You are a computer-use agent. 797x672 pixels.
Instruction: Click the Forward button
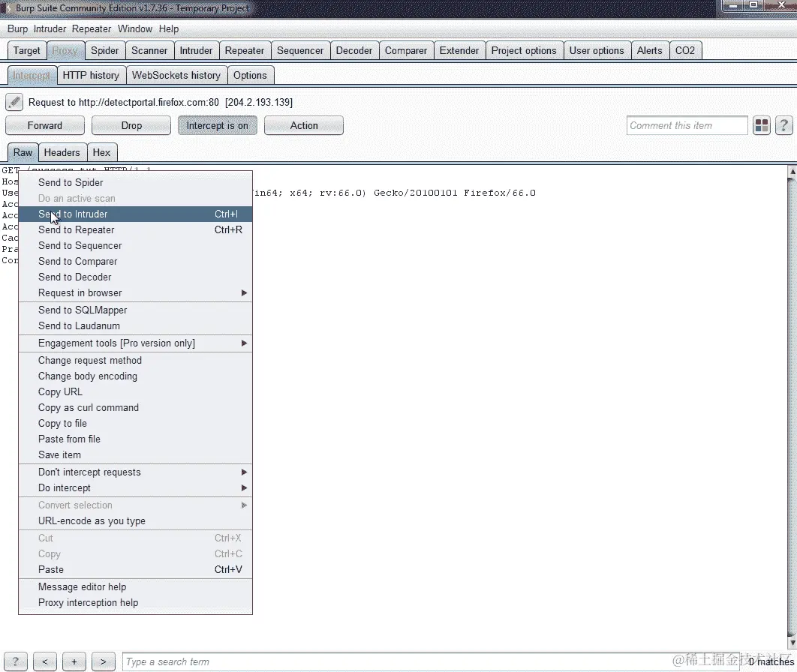click(45, 125)
